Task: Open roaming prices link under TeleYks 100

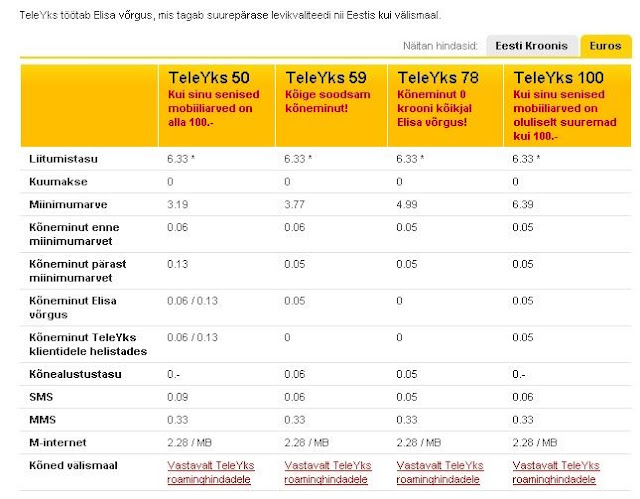Action: pyautogui.click(x=556, y=472)
